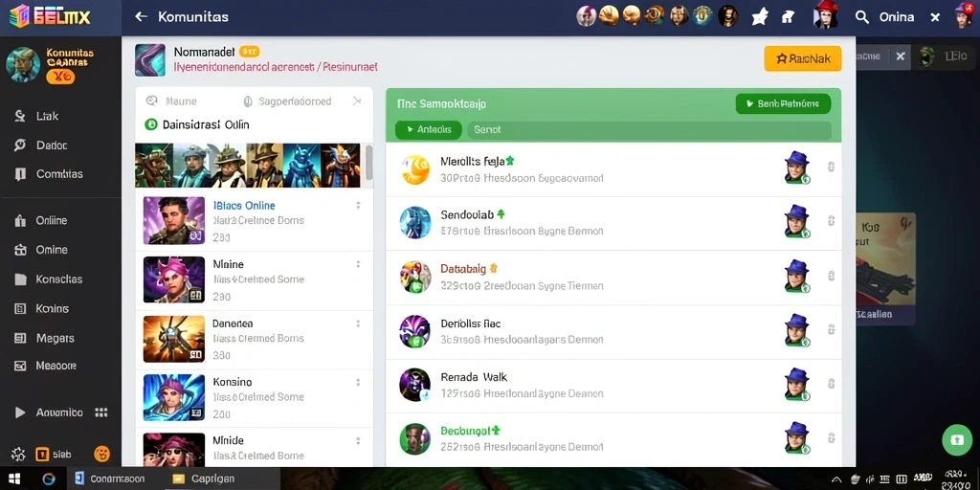Open options dots for Mlnide entry
This screenshot has width=980, height=490.
[x=358, y=440]
